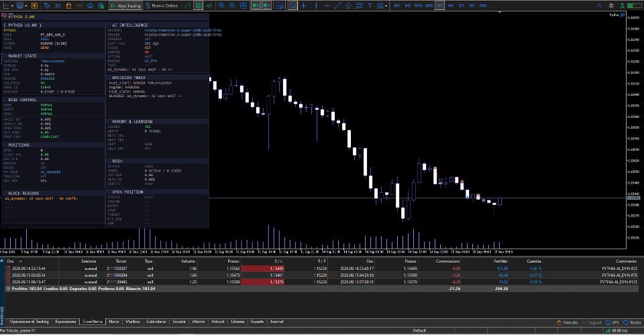
Task: Sort history by Simbolo column header
Action: point(89,261)
